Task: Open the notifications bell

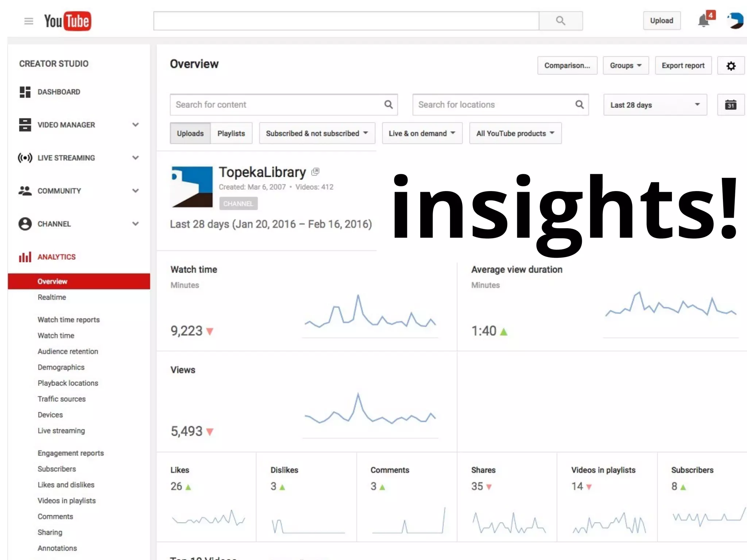Action: [x=704, y=21]
